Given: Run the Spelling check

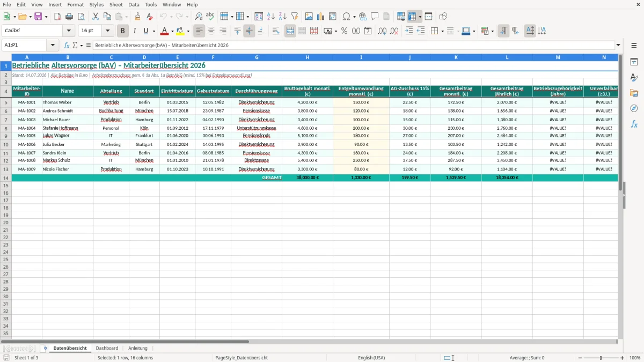Looking at the screenshot, I should pos(210,17).
